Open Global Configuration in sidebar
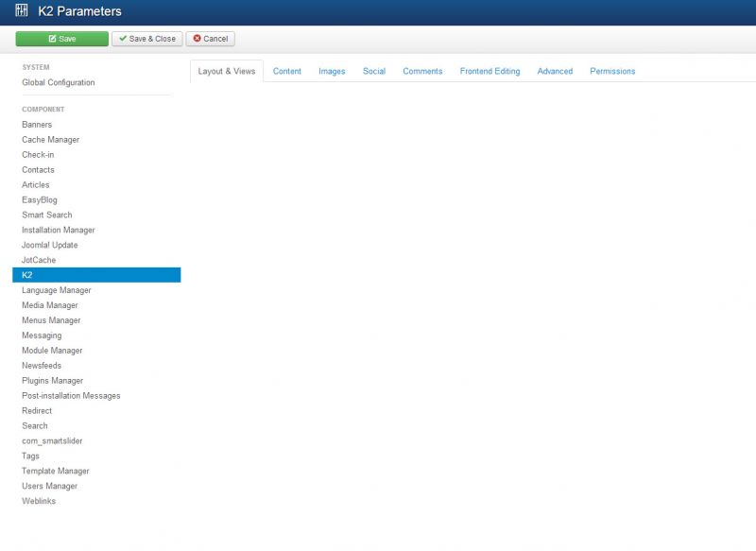Viewport: 756px width, 551px height. pos(59,82)
